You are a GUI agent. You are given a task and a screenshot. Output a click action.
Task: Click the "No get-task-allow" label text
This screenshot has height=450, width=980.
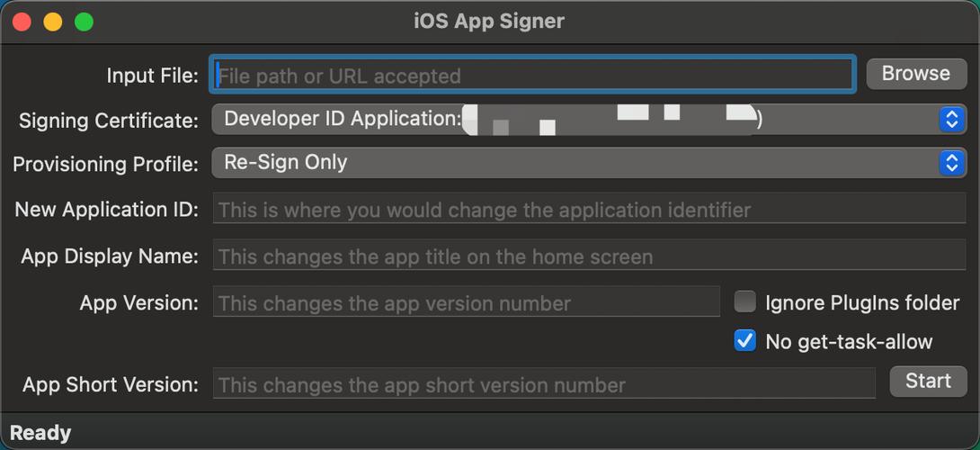point(849,342)
